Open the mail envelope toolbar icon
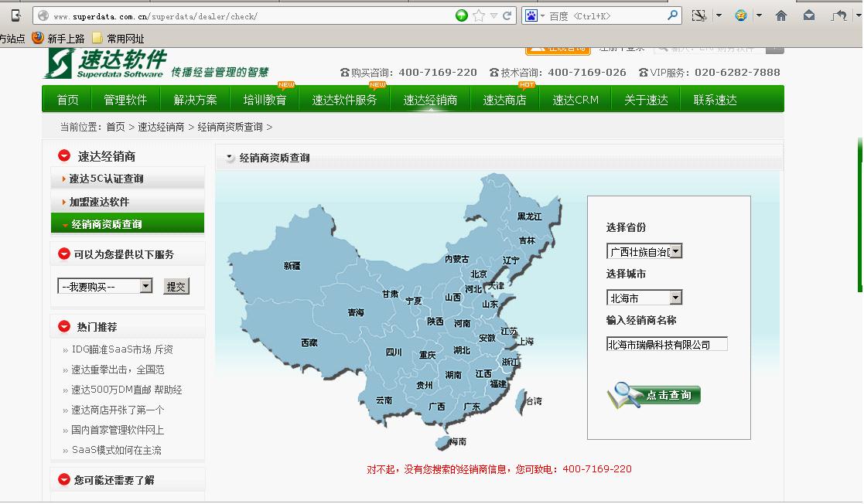Screen dimensions: 864x504 click(809, 15)
